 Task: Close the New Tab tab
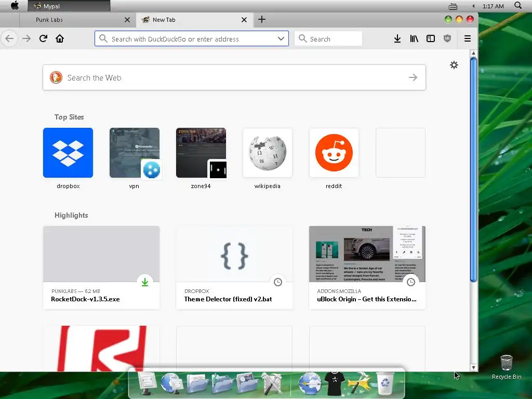pyautogui.click(x=244, y=20)
